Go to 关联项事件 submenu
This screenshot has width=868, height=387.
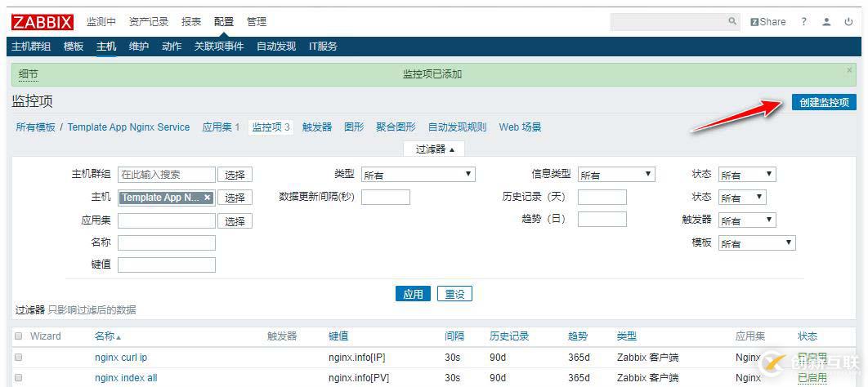click(x=219, y=47)
